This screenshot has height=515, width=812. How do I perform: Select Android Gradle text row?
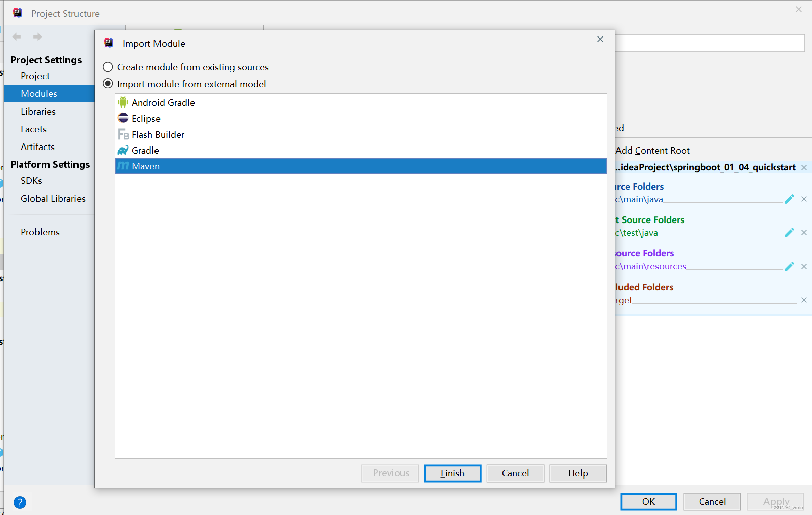[361, 102]
